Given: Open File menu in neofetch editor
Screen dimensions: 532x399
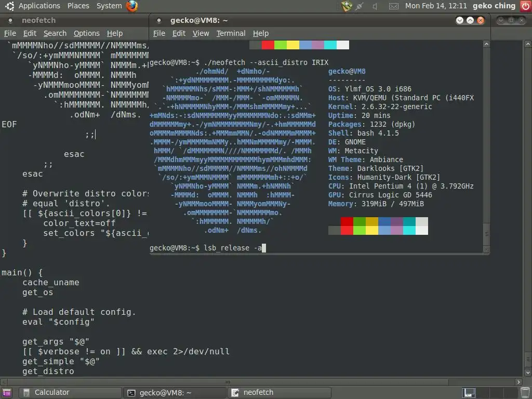Looking at the screenshot, I should pyautogui.click(x=10, y=33).
